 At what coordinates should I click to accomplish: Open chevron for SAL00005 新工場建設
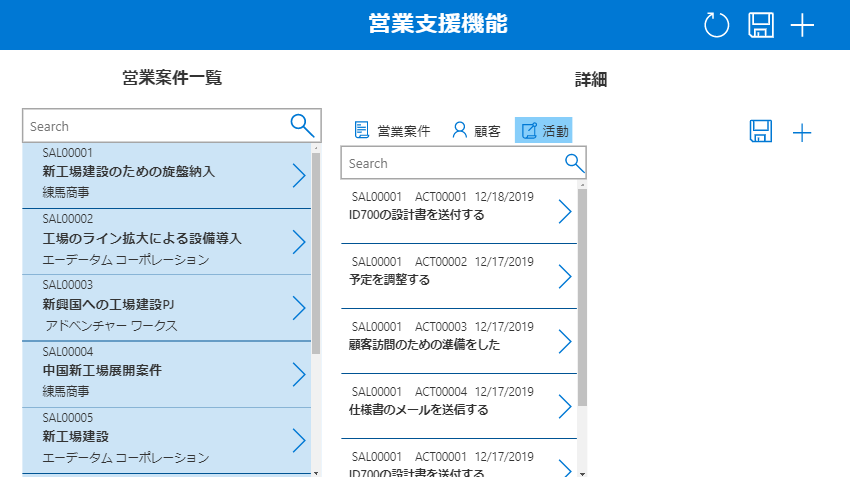click(299, 440)
